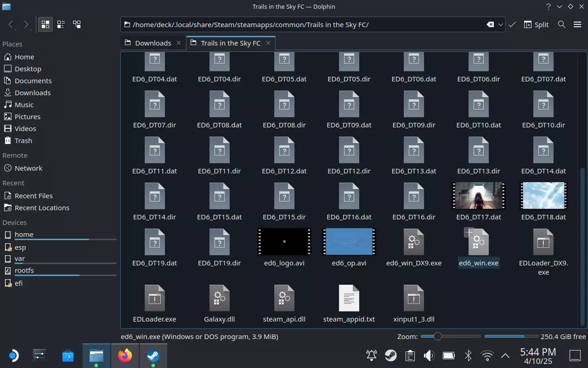Confirm the typed location path

pyautogui.click(x=512, y=24)
